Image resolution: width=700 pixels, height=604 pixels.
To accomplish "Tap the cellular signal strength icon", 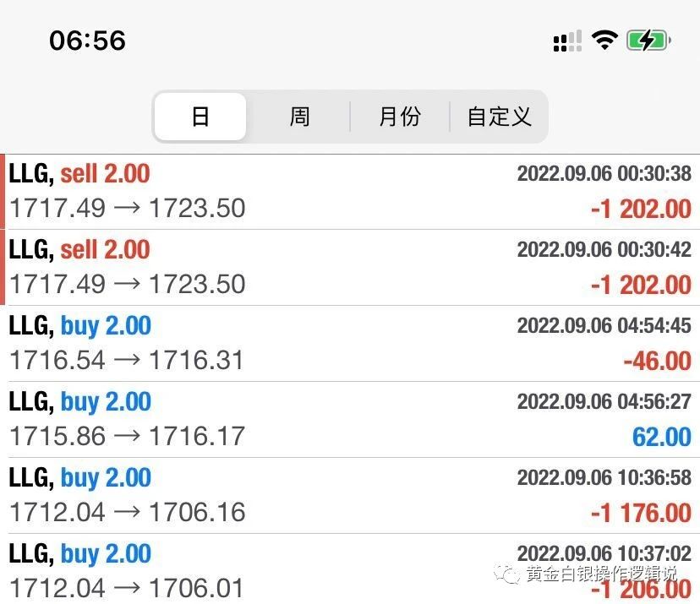I will [567, 41].
